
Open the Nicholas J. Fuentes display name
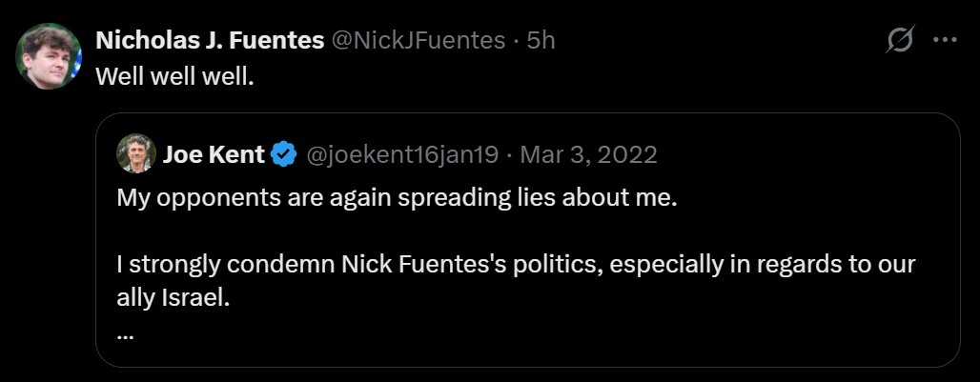click(x=209, y=40)
